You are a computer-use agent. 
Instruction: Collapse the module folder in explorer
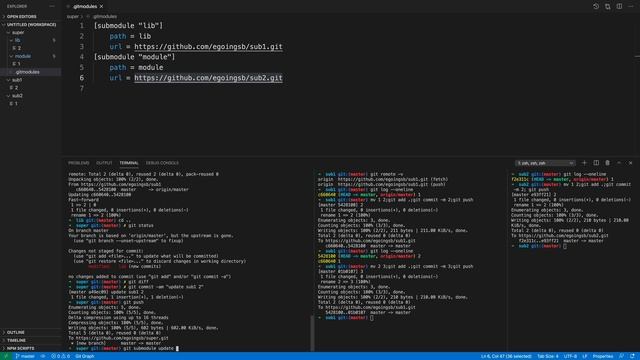(31, 56)
